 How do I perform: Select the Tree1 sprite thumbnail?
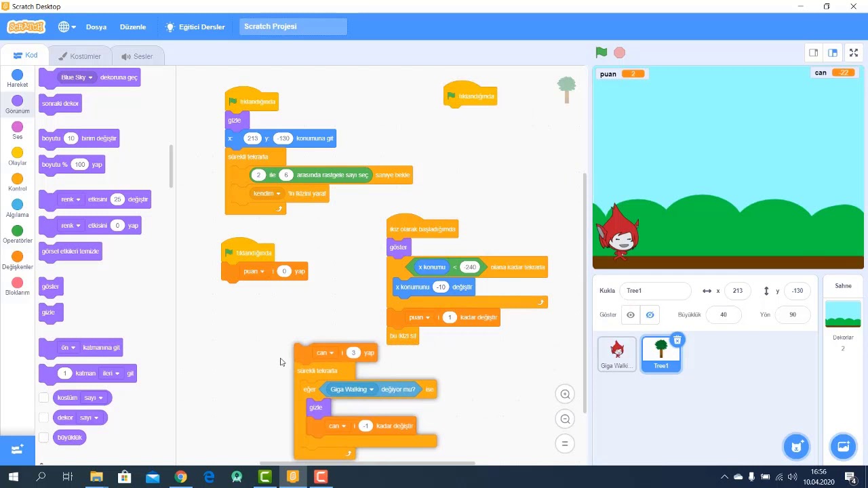pos(661,355)
